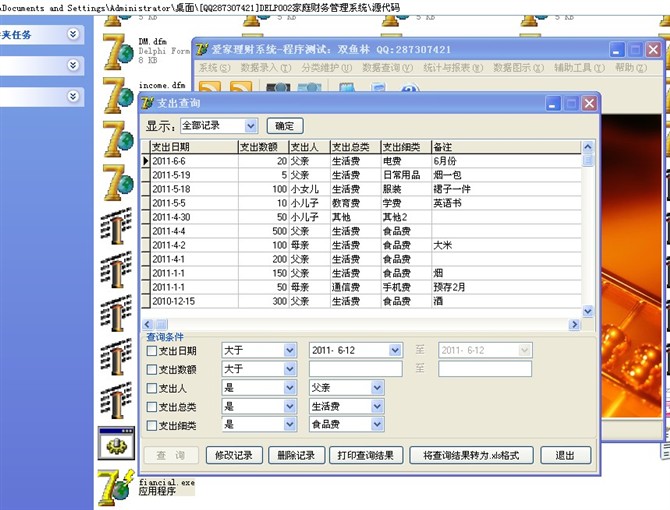Close the 爱家理财系统 main window
The width and height of the screenshot is (670, 510).
653,50
